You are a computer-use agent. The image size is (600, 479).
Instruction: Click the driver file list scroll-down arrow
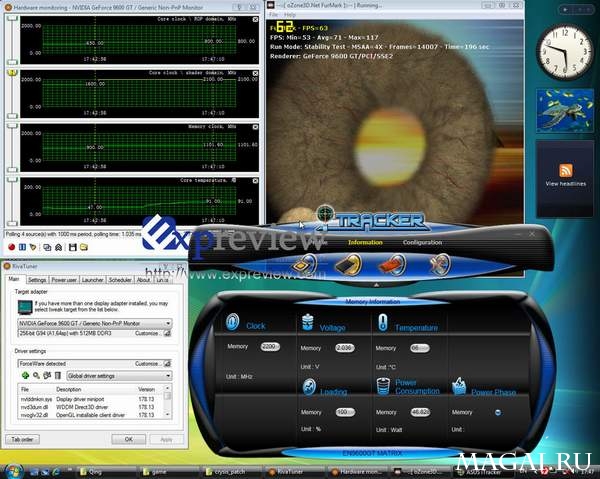[x=168, y=414]
